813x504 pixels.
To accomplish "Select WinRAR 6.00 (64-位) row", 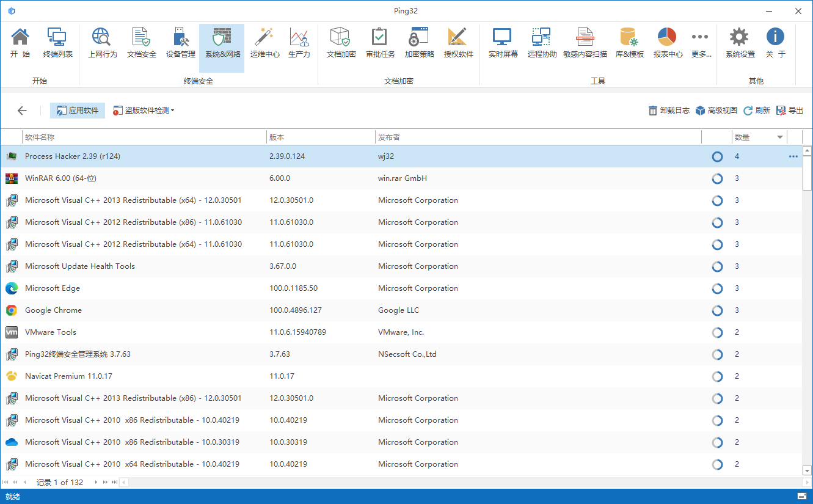I will (401, 178).
